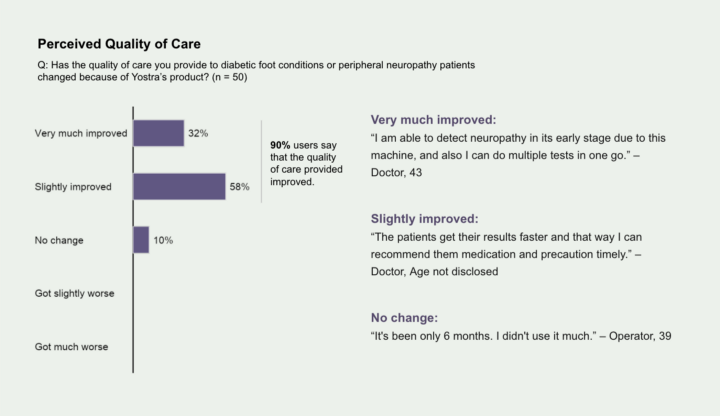Click the 58% data label
This screenshot has height=416, width=720.
(x=240, y=187)
